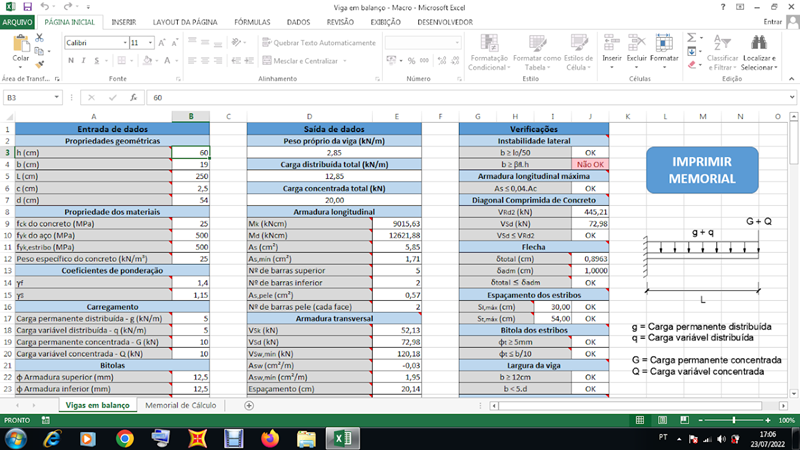Click the zoom in plus button
This screenshot has height=450, width=800.
768,420
